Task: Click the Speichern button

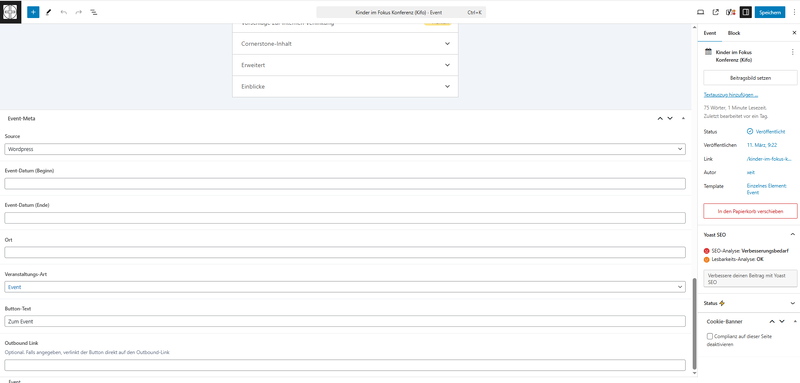Action: pos(770,12)
